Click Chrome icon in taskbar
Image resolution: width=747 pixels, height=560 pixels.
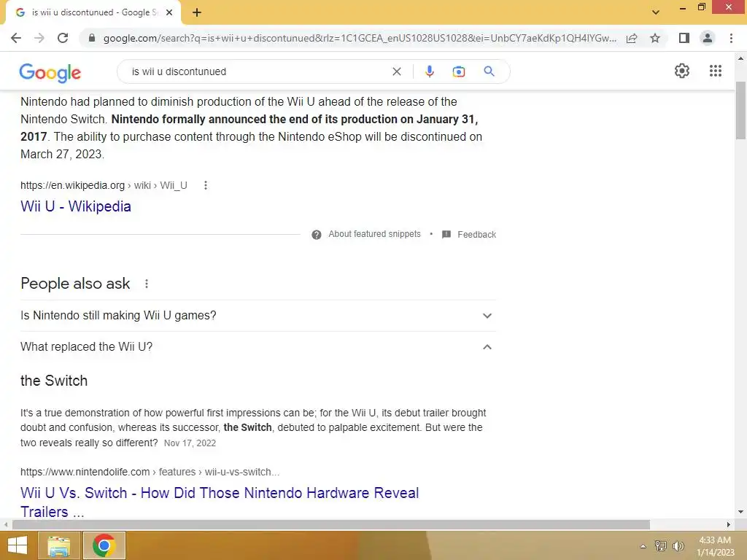click(104, 545)
